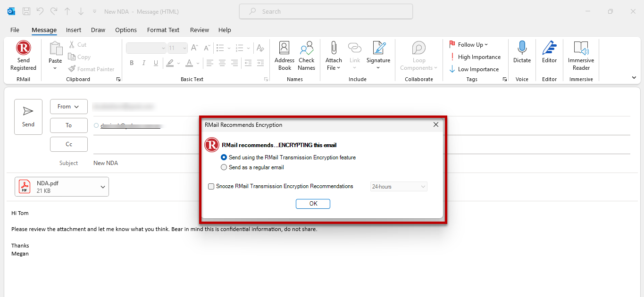Image resolution: width=644 pixels, height=297 pixels.
Task: Click inside the Outlook search box
Action: point(326,11)
